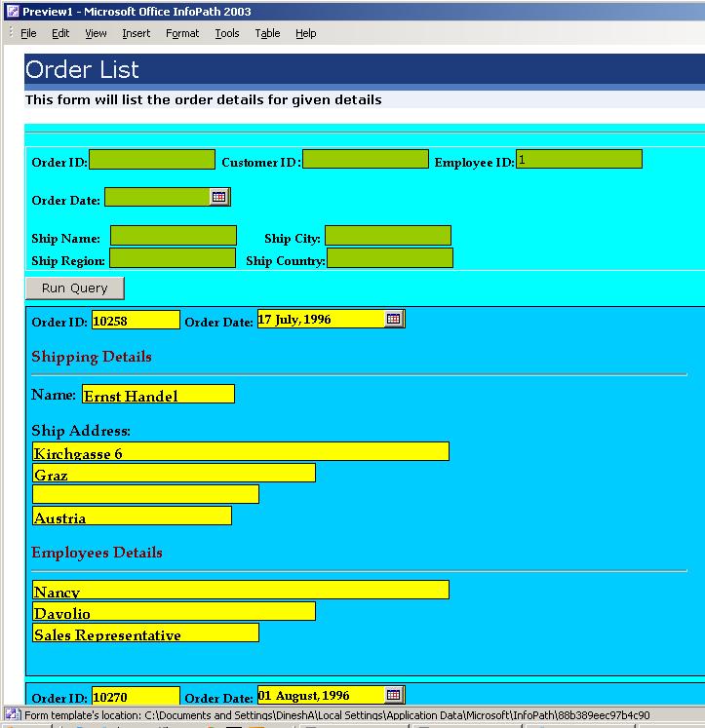Click the green Order Date input field
Screen dimensions: 705x728
(157, 197)
